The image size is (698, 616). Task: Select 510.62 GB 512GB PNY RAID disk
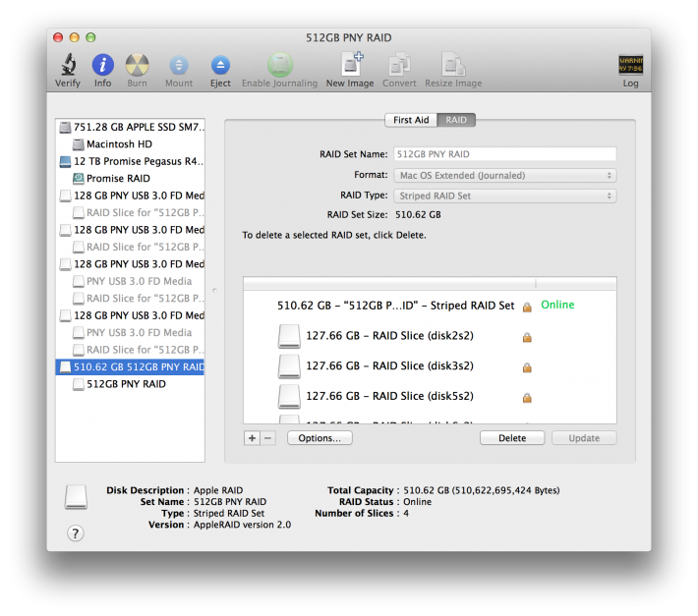[130, 366]
